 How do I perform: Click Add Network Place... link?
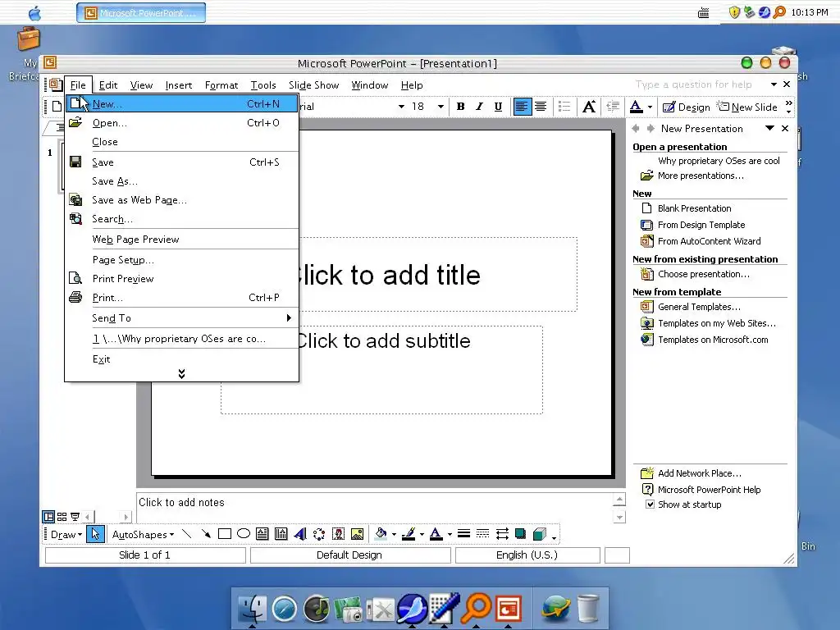(700, 473)
